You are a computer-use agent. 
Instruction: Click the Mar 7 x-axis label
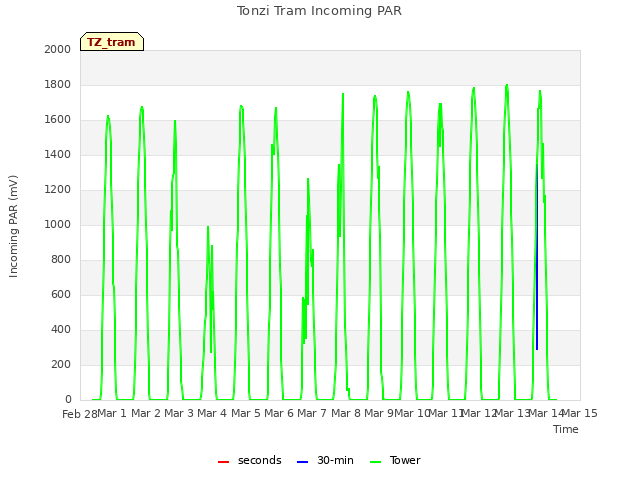[x=312, y=413]
